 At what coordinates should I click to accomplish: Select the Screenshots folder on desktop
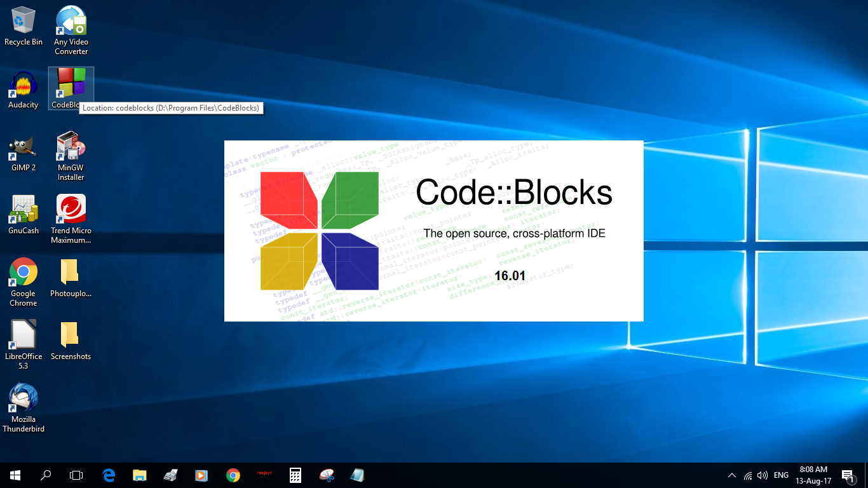tap(71, 341)
